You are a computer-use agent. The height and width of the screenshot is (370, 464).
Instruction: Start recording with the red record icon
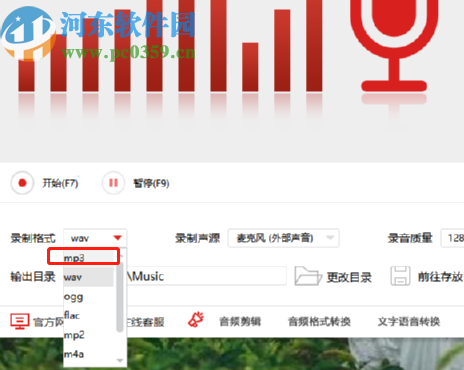[22, 183]
